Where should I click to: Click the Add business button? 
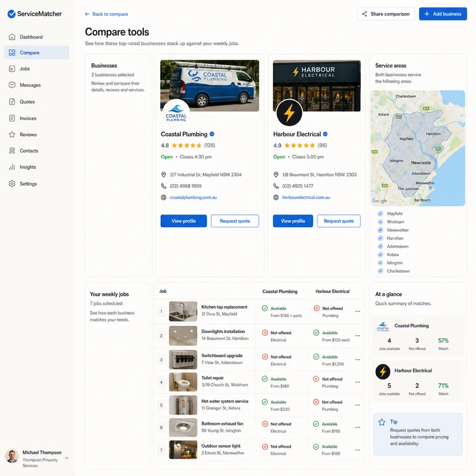443,14
